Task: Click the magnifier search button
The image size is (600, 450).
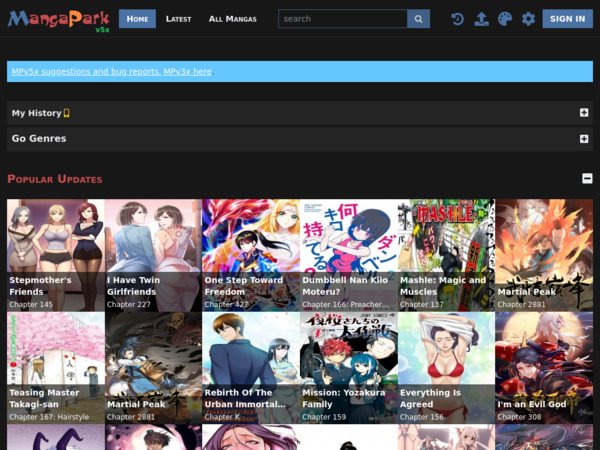Action: [419, 19]
